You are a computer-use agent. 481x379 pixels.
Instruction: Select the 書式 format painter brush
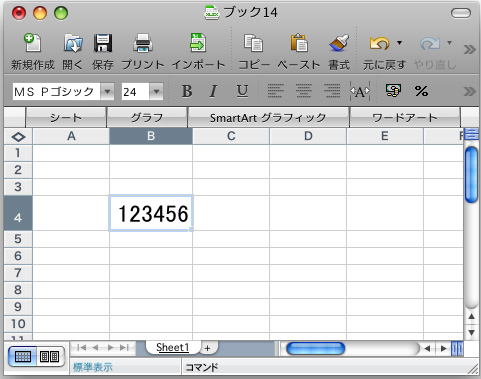click(x=339, y=43)
